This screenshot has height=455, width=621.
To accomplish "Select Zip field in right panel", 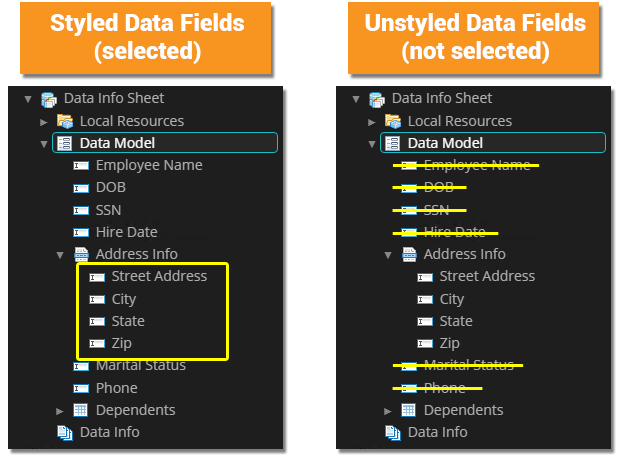I will [450, 343].
